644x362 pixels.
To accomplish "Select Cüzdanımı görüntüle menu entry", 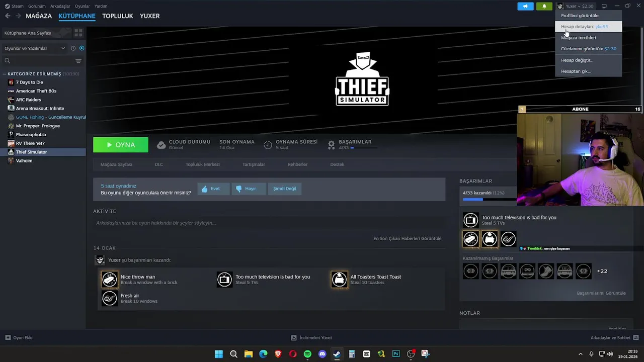I will click(588, 49).
